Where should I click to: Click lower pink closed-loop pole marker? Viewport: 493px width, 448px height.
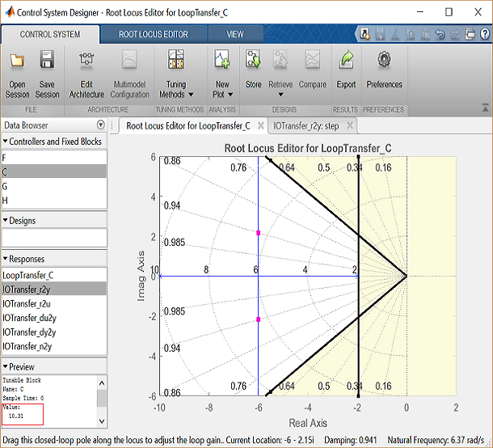[x=258, y=319]
